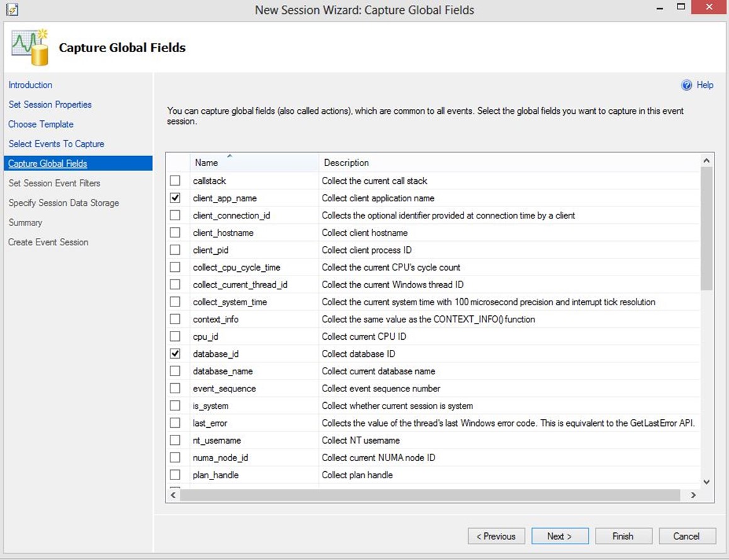Open the Choose Template page
Image resolution: width=729 pixels, height=560 pixels.
click(41, 124)
